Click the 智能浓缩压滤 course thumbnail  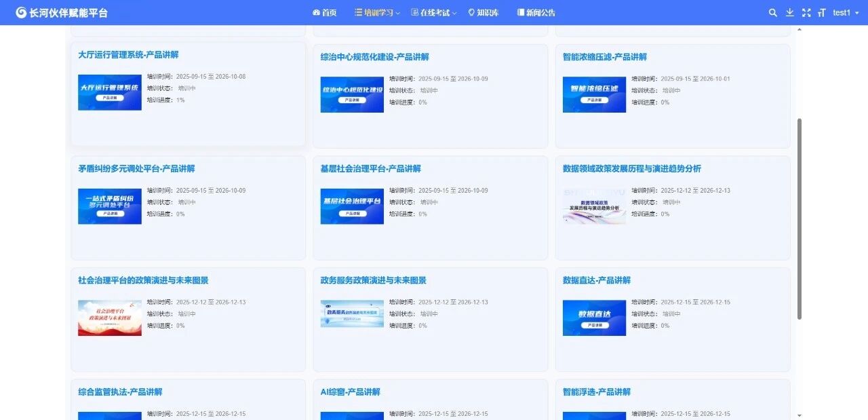coord(594,94)
